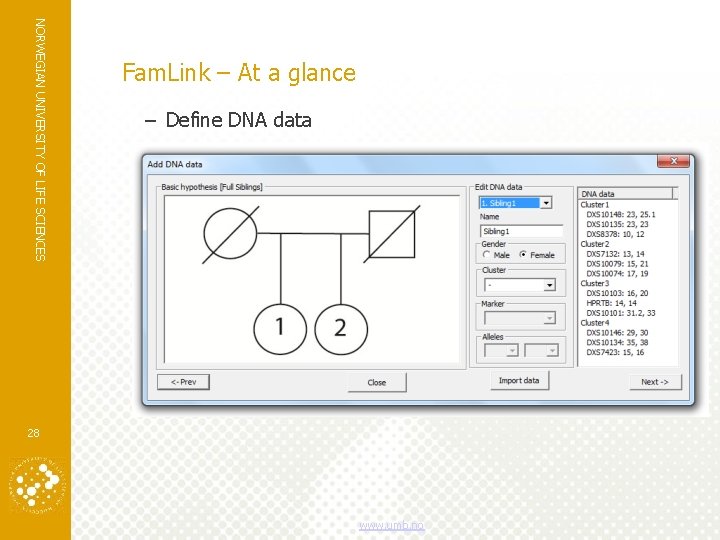Viewport: 720px width, 540px height.
Task: Select Cluster4 in DNA data list
Action: pos(595,323)
